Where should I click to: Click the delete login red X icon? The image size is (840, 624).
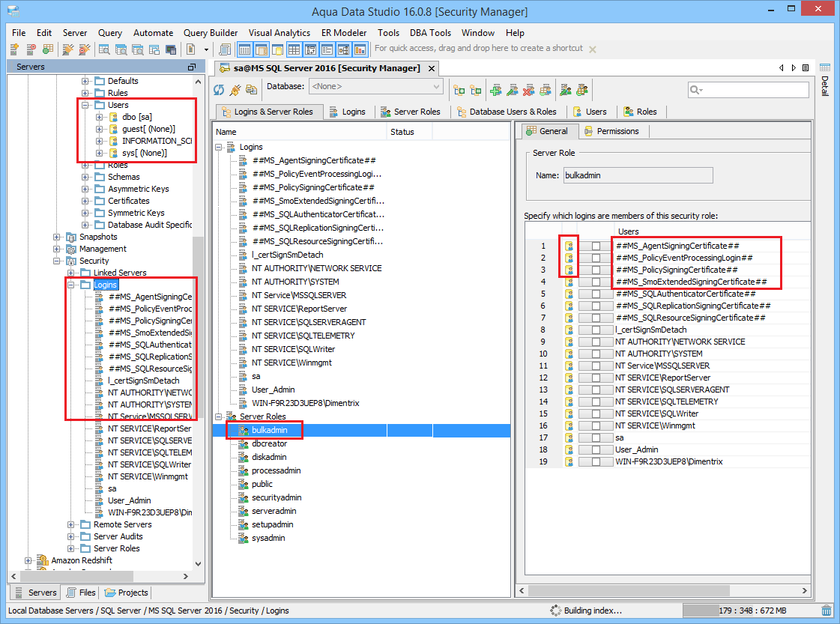529,90
